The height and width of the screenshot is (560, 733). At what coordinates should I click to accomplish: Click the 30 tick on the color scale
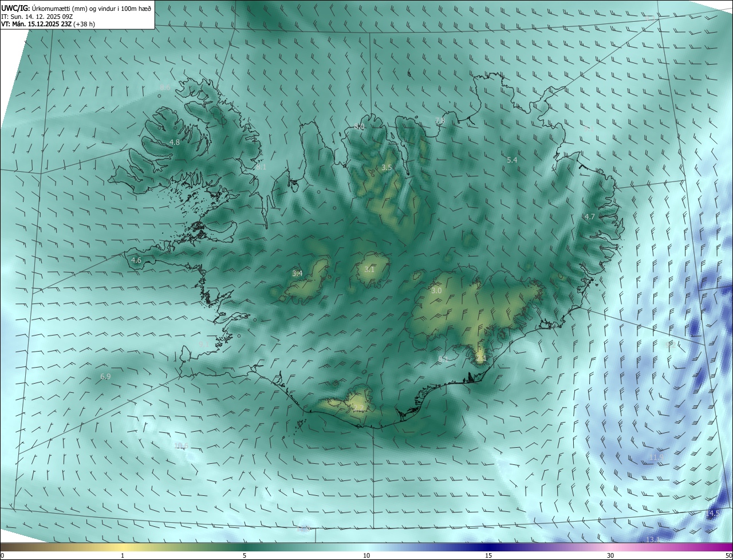tap(610, 555)
